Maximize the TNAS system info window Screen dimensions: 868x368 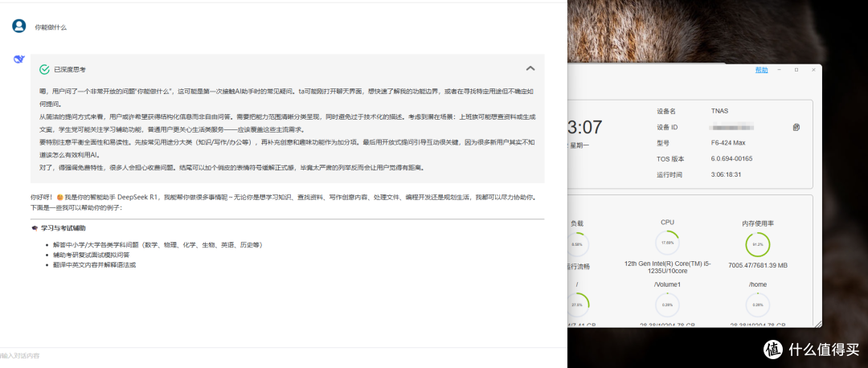[796, 70]
